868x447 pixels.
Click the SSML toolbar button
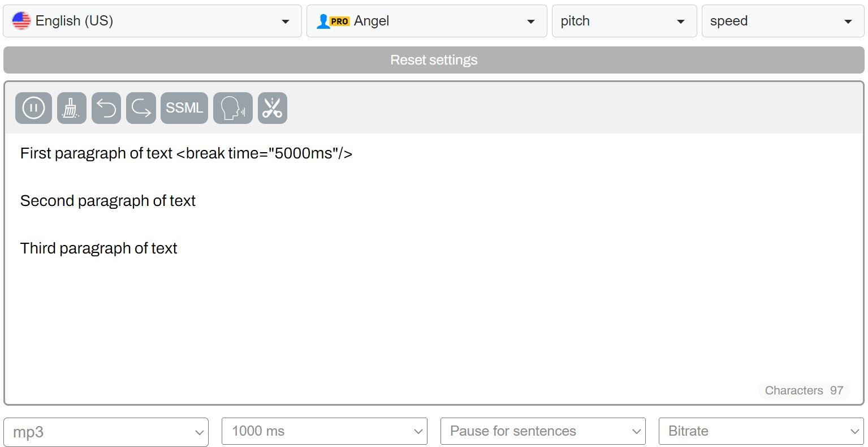coord(184,108)
